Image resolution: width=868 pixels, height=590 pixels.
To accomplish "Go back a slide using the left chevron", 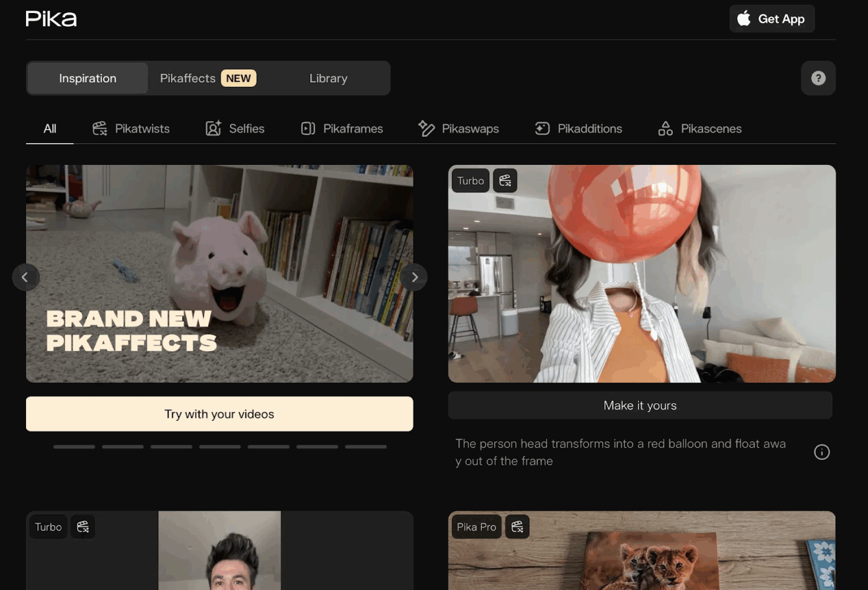I will [26, 277].
